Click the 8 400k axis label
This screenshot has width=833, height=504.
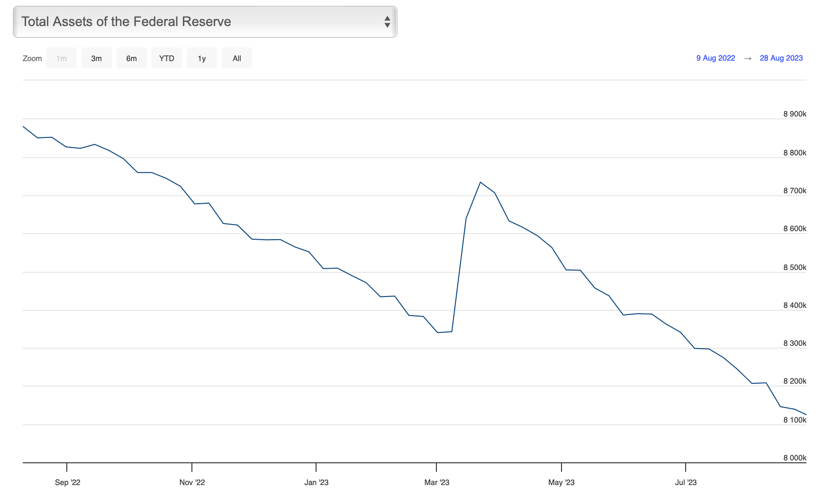(x=795, y=306)
